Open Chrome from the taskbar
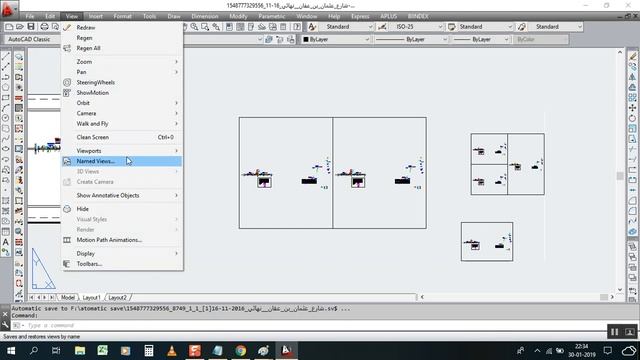640x360 pixels. pyautogui.click(x=240, y=351)
